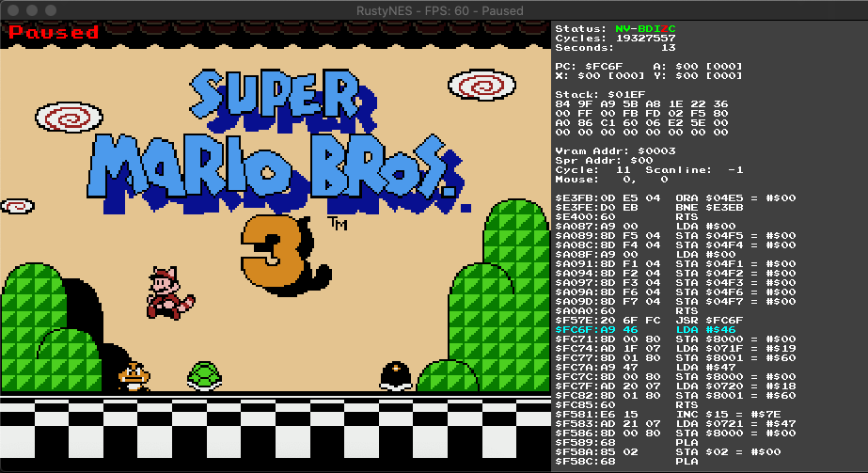Click disassembly line $FC71 STA $8000
This screenshot has width=868, height=473.
coord(675,339)
